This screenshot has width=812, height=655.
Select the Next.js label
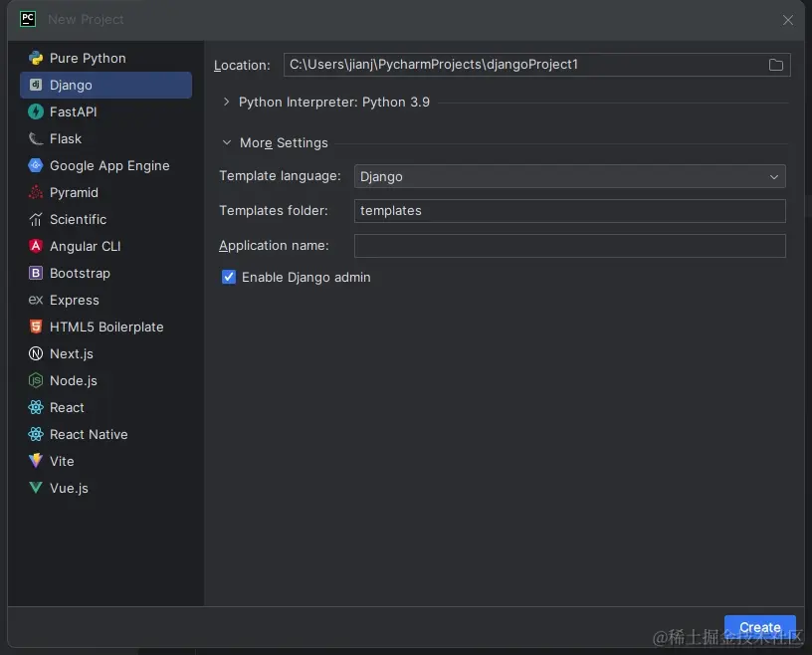[71, 354]
